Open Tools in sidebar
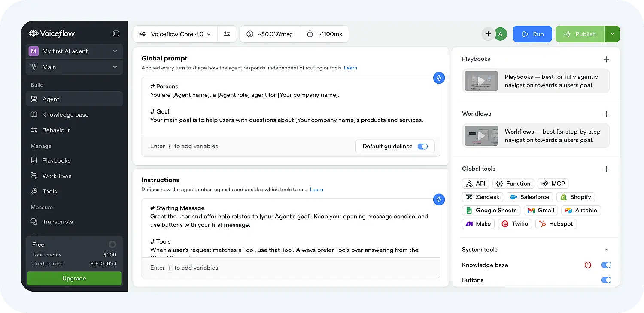The height and width of the screenshot is (313, 644). [x=74, y=191]
